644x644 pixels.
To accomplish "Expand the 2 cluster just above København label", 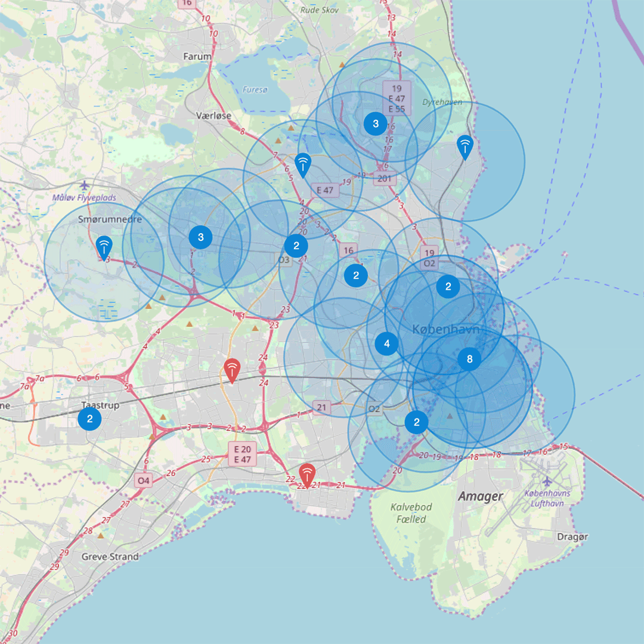I will [448, 287].
